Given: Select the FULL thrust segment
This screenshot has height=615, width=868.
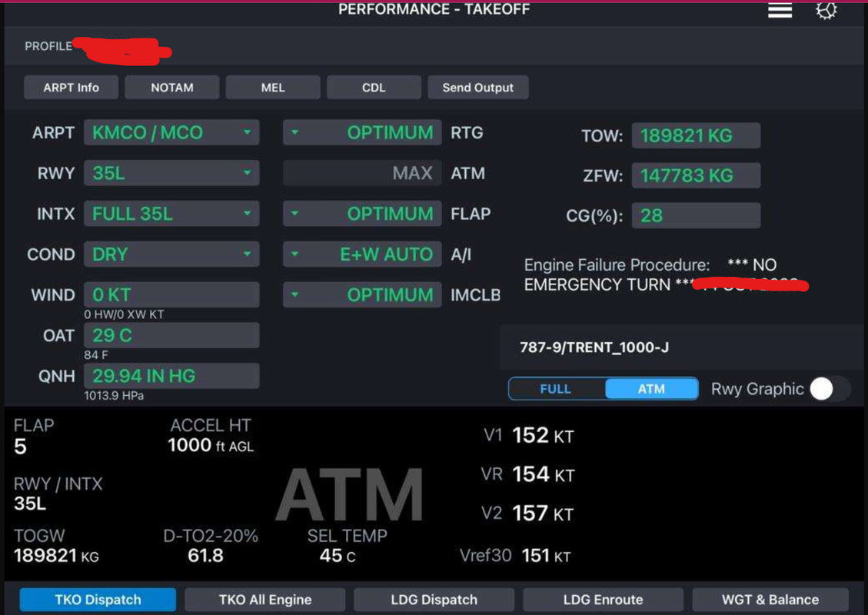Looking at the screenshot, I should (x=557, y=388).
